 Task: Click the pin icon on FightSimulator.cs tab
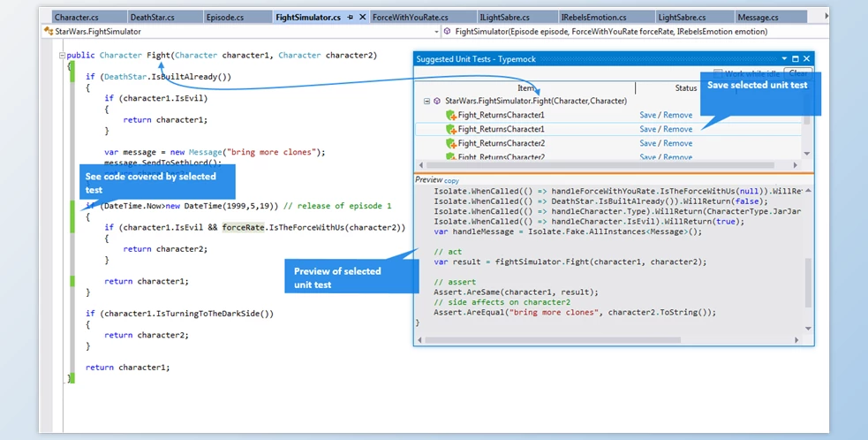pyautogui.click(x=351, y=17)
